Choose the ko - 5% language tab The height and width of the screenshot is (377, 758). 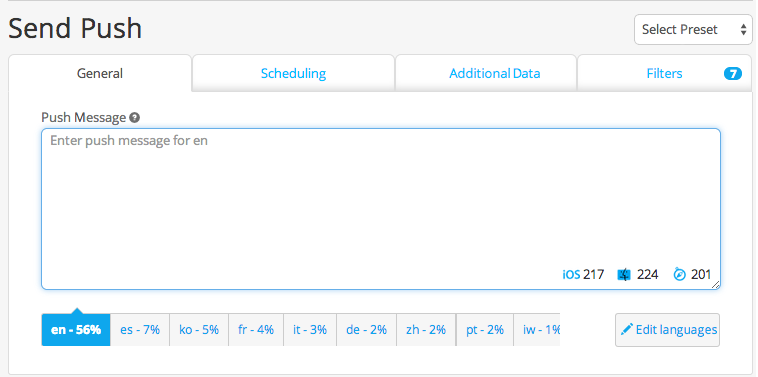tap(199, 330)
